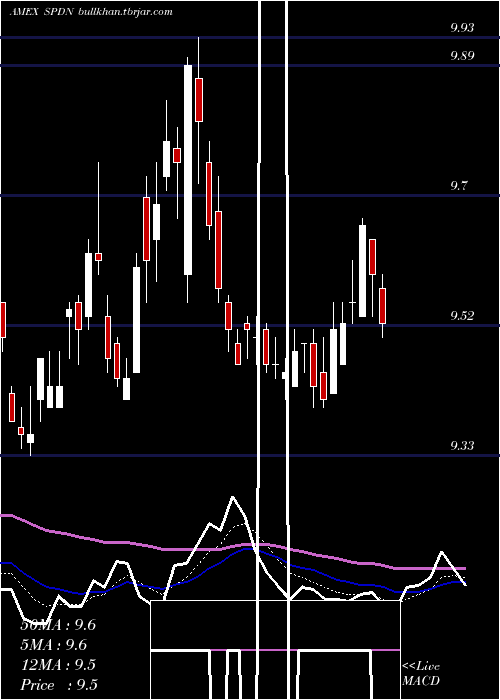500x700 pixels.
Task: Click the 9.33 price level label
Action: click(462, 446)
